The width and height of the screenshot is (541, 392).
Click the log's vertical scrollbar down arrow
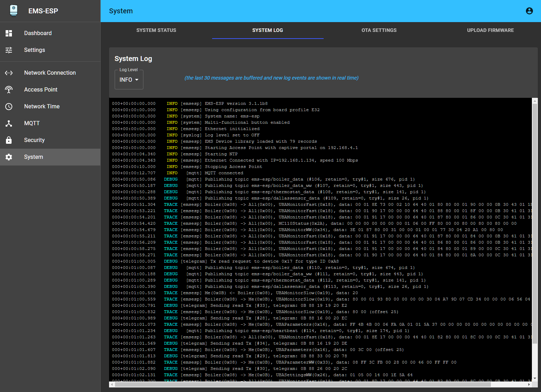535,379
